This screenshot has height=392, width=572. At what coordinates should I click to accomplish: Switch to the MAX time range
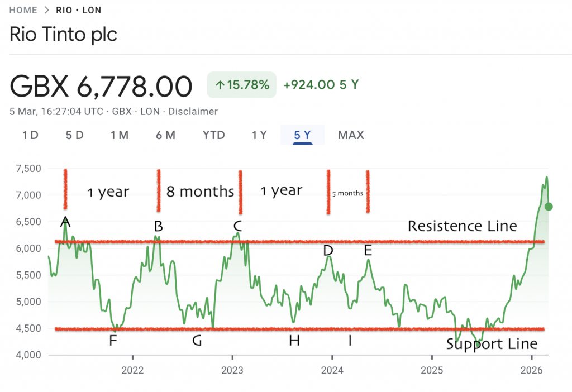pos(351,135)
